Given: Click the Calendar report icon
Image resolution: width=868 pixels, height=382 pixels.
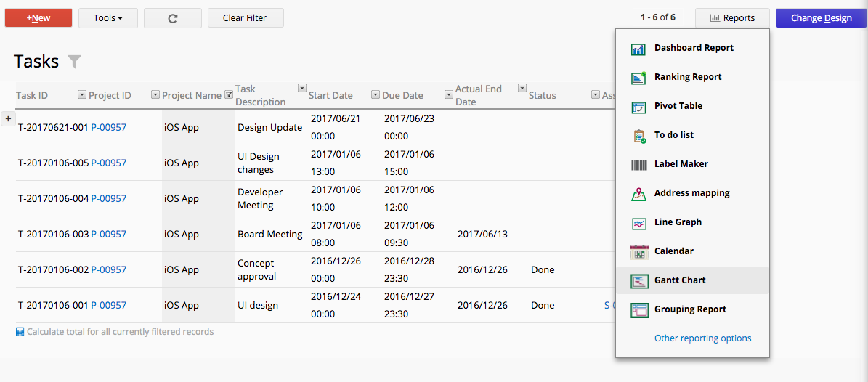Looking at the screenshot, I should coord(638,253).
